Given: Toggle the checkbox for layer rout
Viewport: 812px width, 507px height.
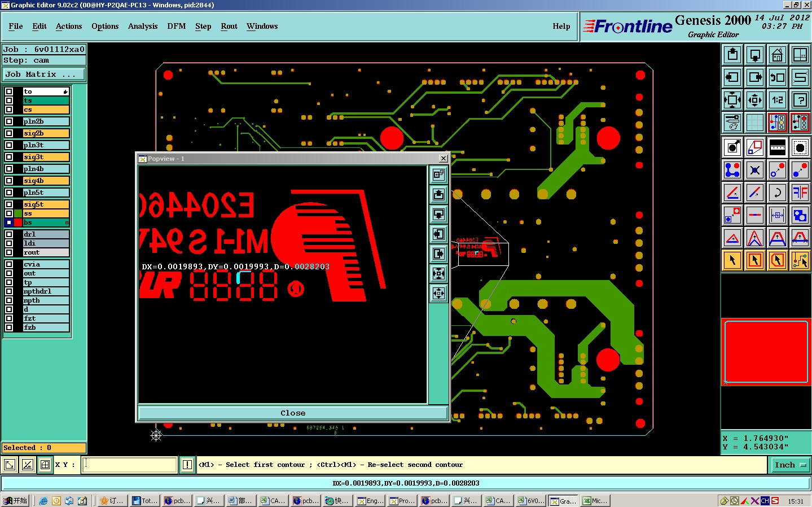Looking at the screenshot, I should coord(9,252).
